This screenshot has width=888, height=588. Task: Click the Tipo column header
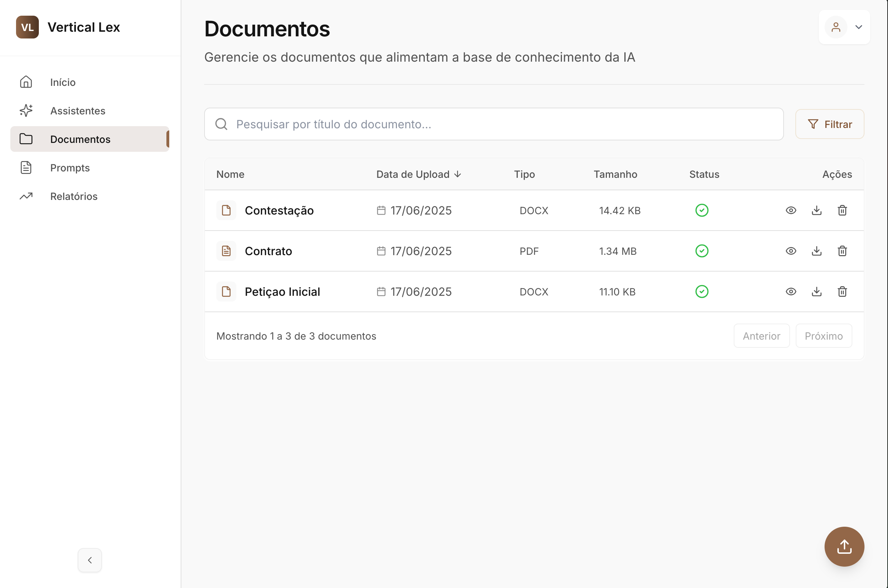(524, 174)
